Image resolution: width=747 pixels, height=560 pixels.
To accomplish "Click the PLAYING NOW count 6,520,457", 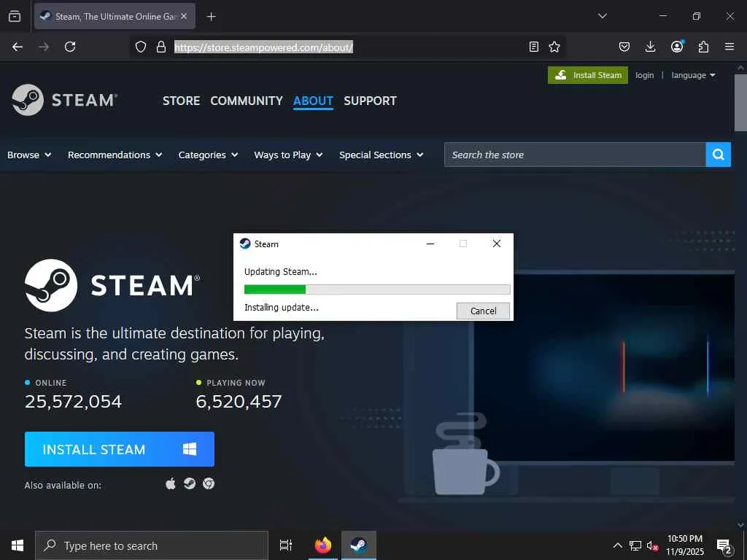I will [x=239, y=402].
